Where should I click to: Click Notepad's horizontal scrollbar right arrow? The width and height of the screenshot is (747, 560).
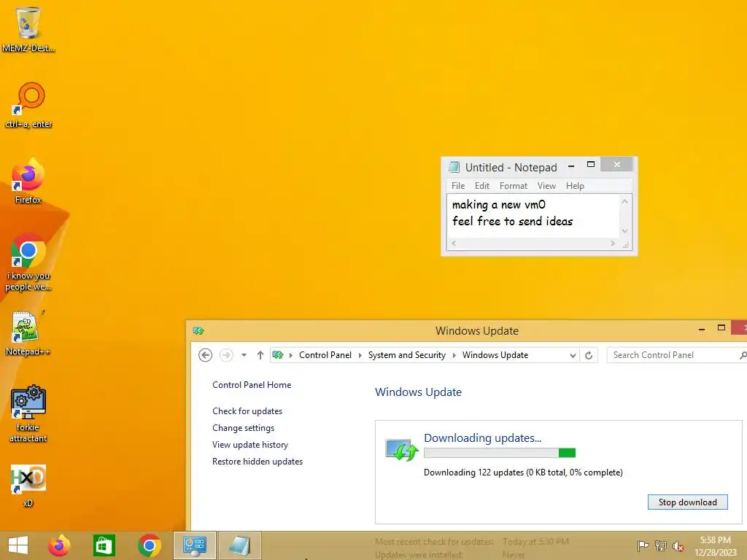coord(613,244)
